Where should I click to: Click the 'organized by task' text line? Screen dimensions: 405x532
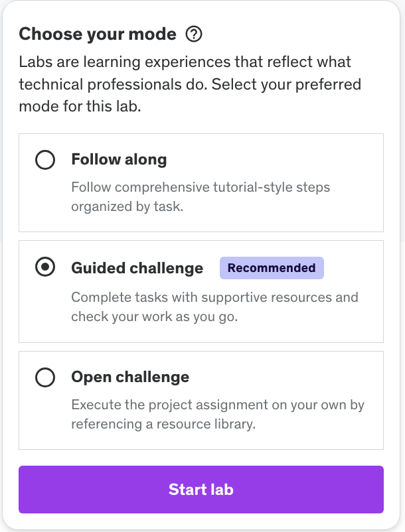[x=127, y=206]
